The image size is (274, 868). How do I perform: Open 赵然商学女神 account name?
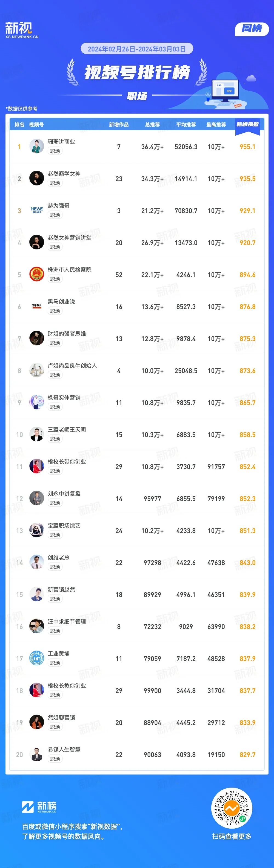click(64, 174)
